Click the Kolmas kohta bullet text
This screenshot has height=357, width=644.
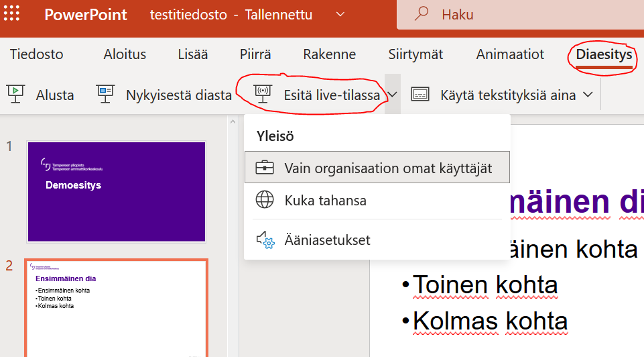coord(490,321)
